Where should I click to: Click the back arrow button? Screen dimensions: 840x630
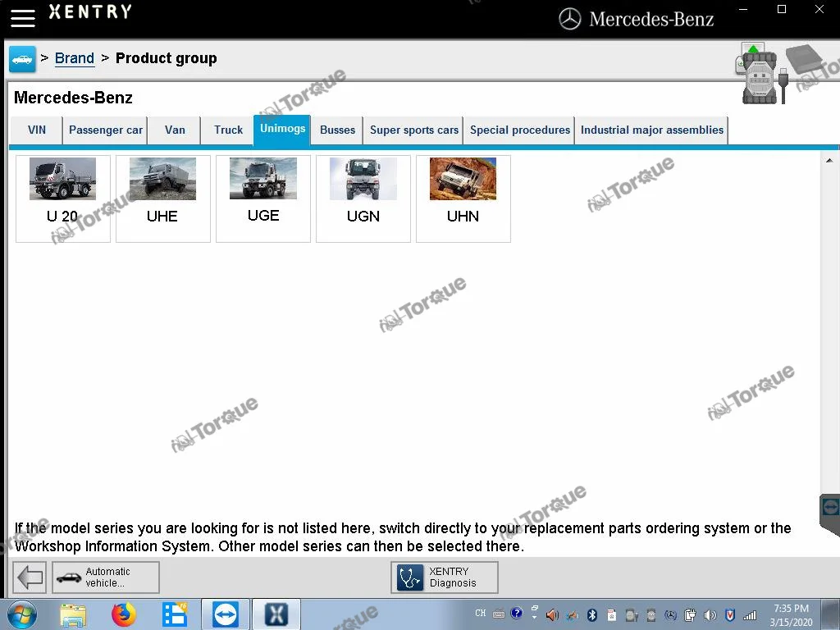coord(30,577)
